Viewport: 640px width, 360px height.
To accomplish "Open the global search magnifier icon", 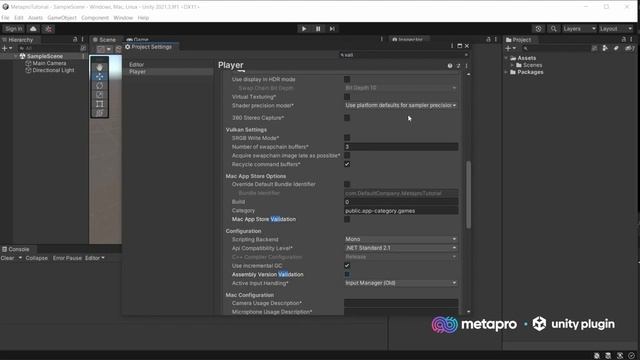I will coord(553,29).
